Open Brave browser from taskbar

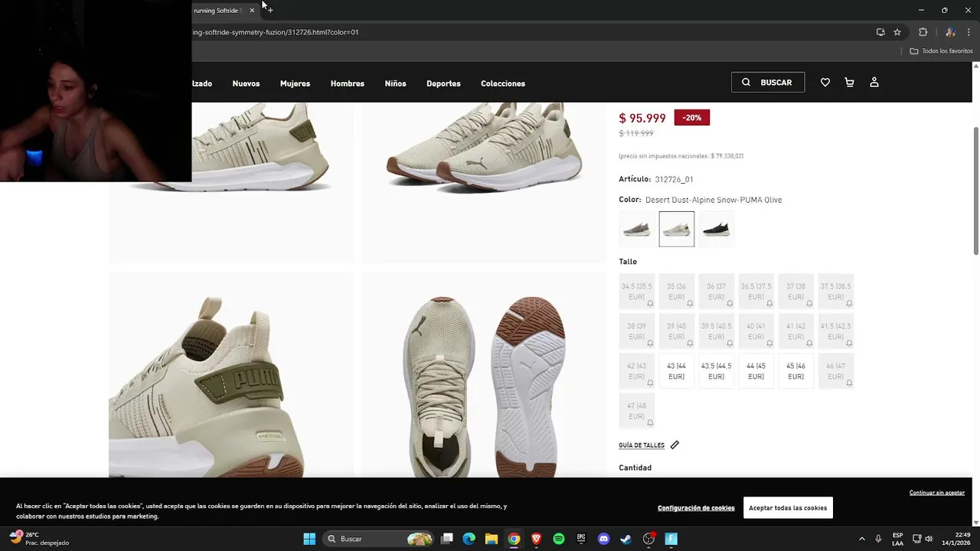pyautogui.click(x=536, y=539)
